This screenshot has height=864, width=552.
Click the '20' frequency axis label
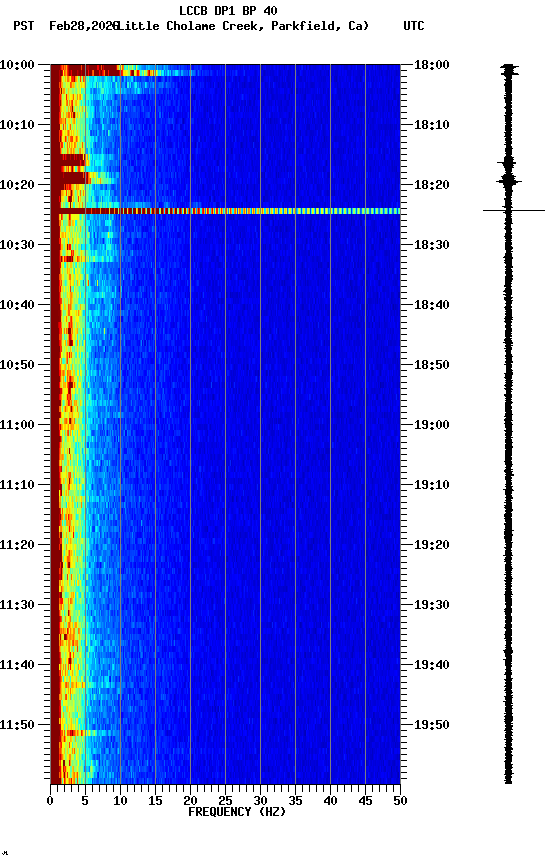(x=190, y=801)
